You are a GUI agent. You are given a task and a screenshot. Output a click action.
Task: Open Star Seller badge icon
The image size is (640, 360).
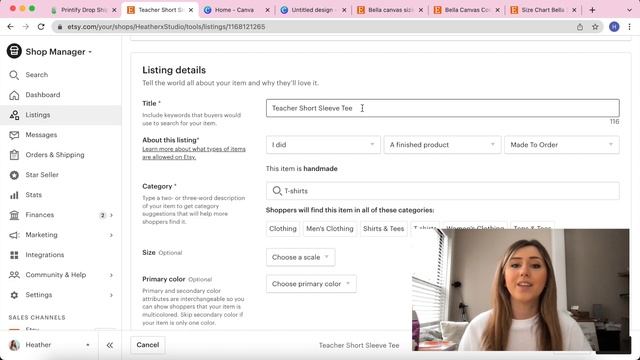pyautogui.click(x=14, y=175)
